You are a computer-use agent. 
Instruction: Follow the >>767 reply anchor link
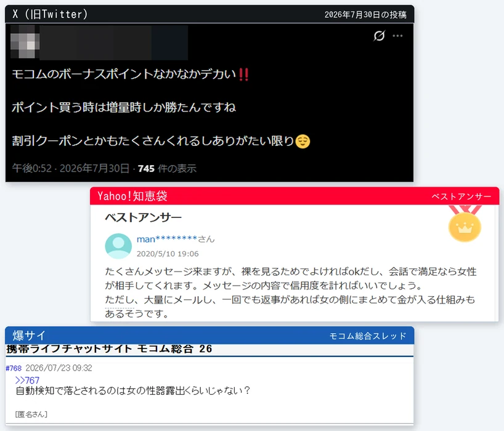(x=27, y=381)
